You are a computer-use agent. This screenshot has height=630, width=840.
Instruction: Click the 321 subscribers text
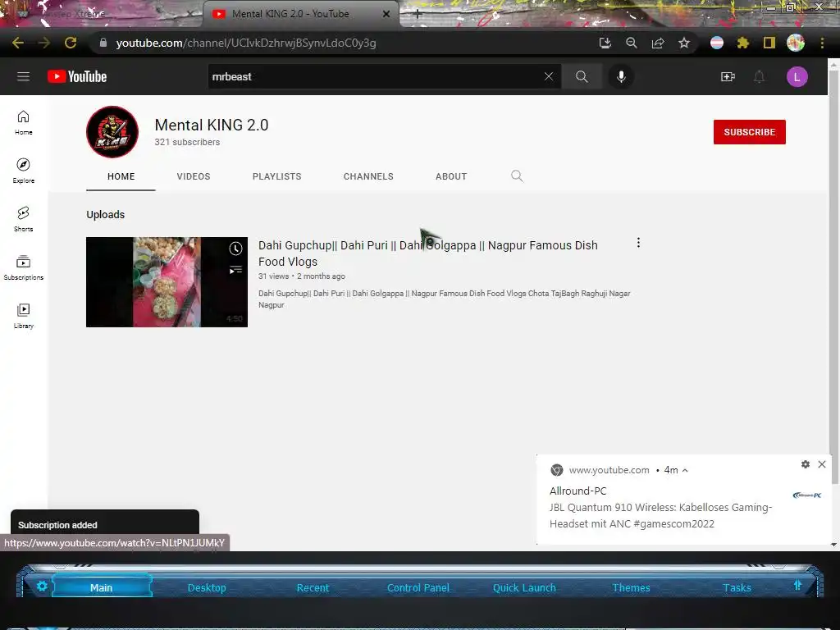tap(187, 142)
